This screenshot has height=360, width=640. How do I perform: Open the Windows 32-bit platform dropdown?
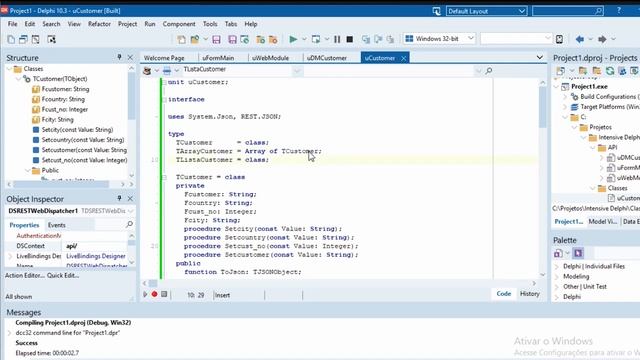pos(471,38)
